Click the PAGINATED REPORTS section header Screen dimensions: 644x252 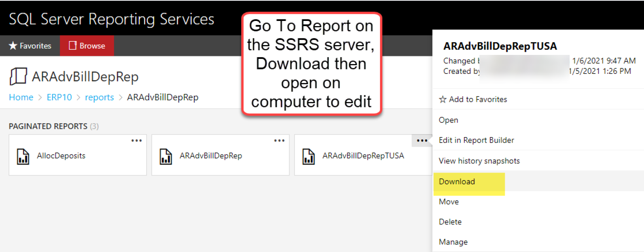coord(54,126)
